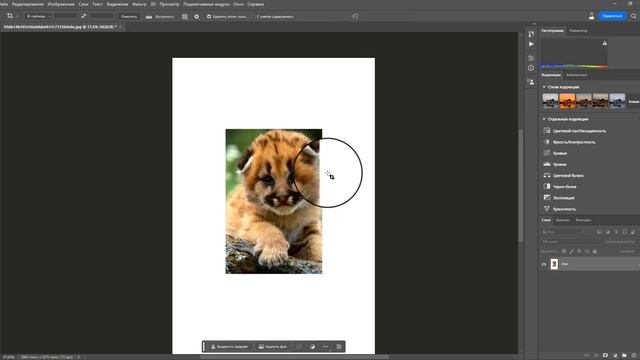The width and height of the screenshot is (640, 360).
Task: Click Выделить предмет in contextual bar
Action: coord(229,347)
